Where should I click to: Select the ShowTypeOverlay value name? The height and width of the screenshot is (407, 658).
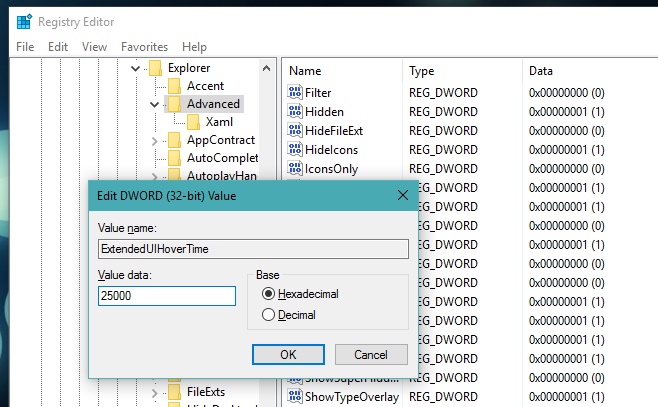click(352, 397)
